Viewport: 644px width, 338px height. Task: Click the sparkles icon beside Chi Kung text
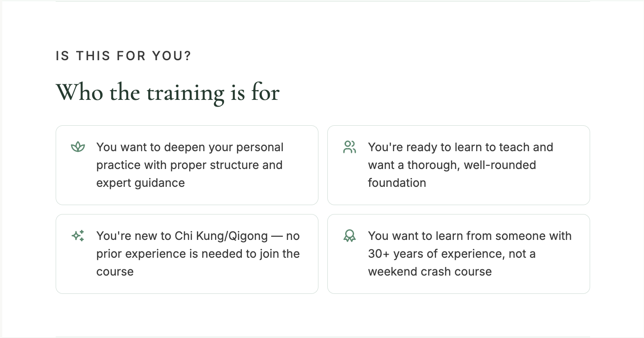coord(78,235)
